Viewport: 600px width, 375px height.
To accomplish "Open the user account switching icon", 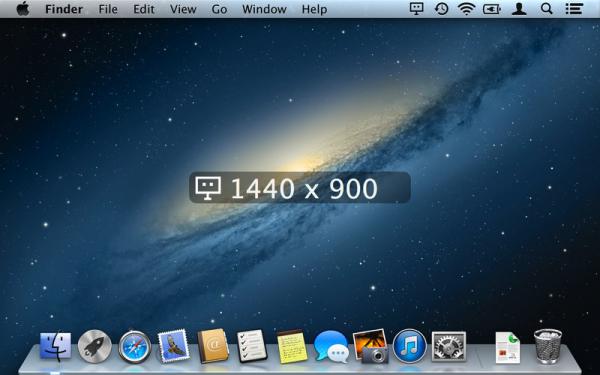I will click(x=519, y=8).
